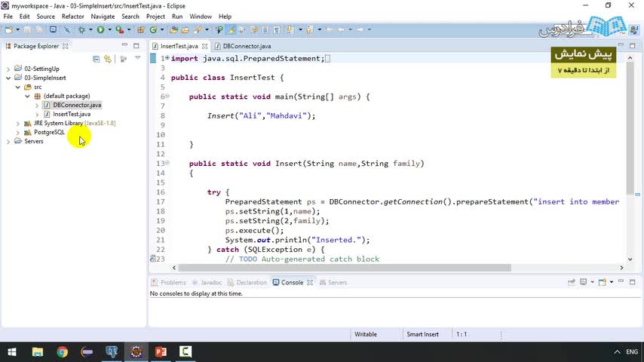Open the Project menu
This screenshot has height=362, width=644.
click(155, 17)
